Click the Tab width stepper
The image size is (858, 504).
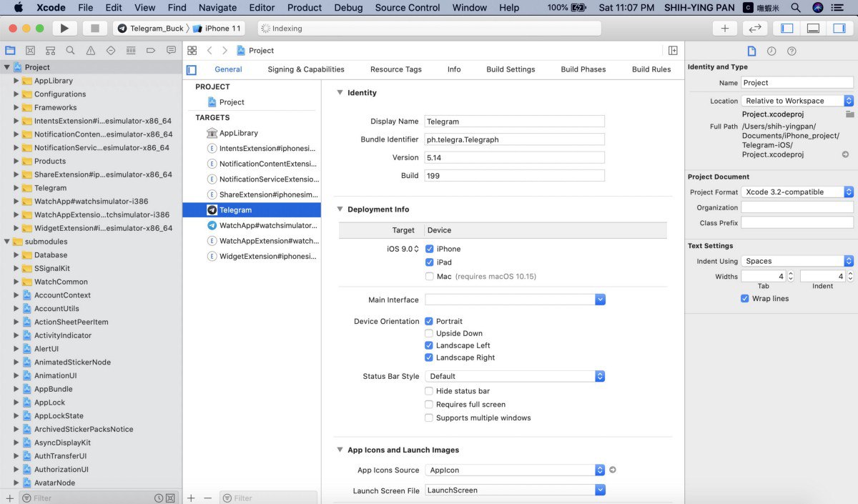point(791,276)
